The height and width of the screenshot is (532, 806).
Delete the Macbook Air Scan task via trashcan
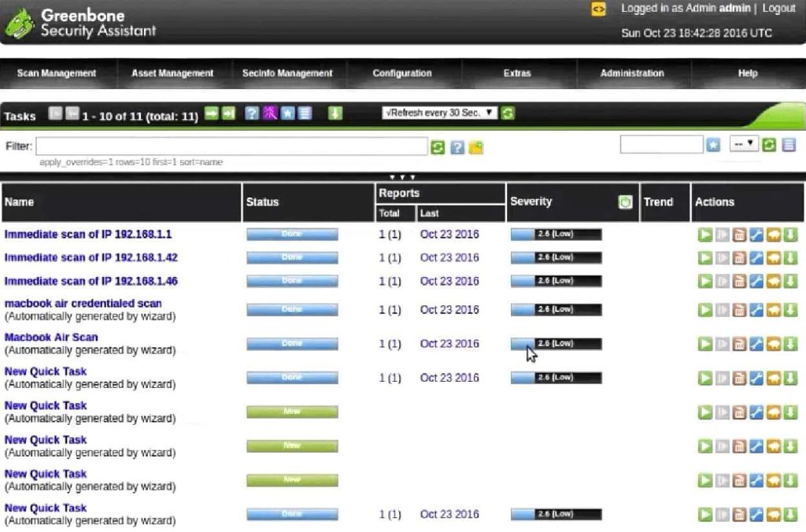[x=739, y=344]
